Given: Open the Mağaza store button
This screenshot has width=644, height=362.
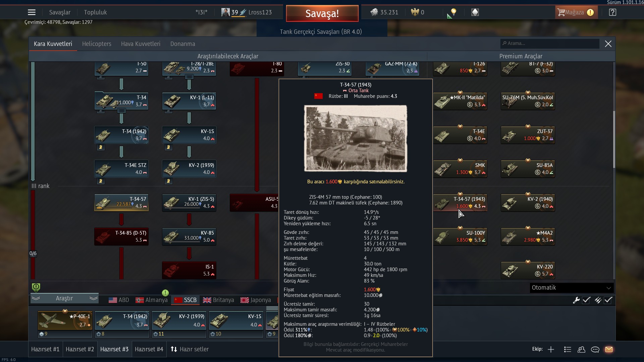Looking at the screenshot, I should tap(576, 12).
